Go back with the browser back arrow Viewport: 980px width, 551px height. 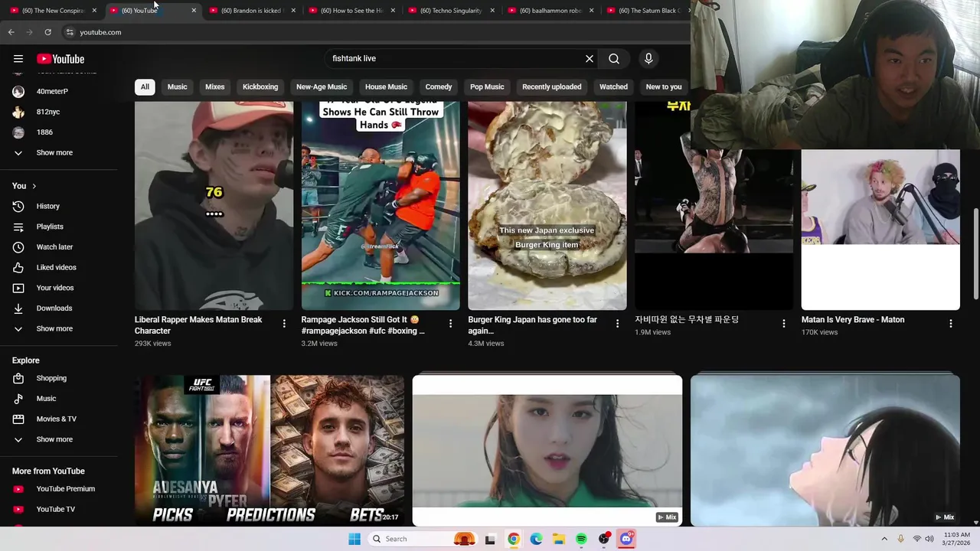pos(11,32)
